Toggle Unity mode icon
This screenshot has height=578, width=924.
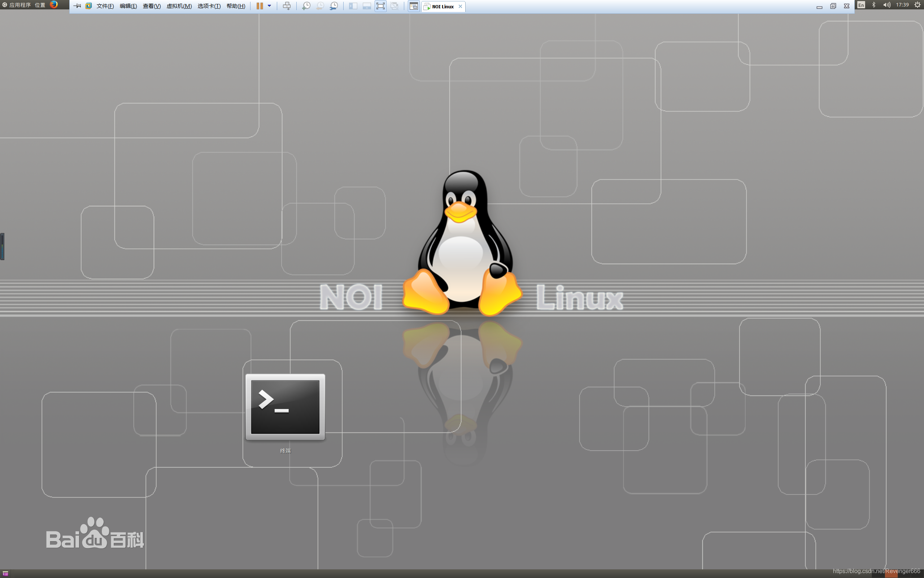(395, 6)
